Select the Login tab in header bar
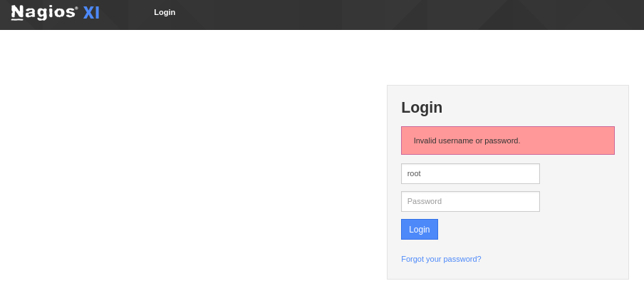The image size is (644, 291). click(165, 12)
